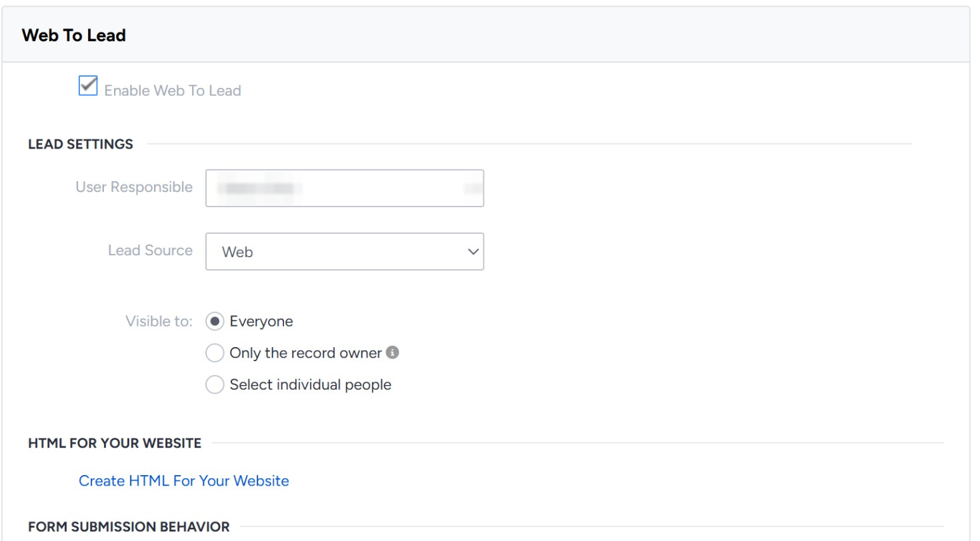Click the FORM SUBMISSION BEHAVIOR heading

[129, 526]
